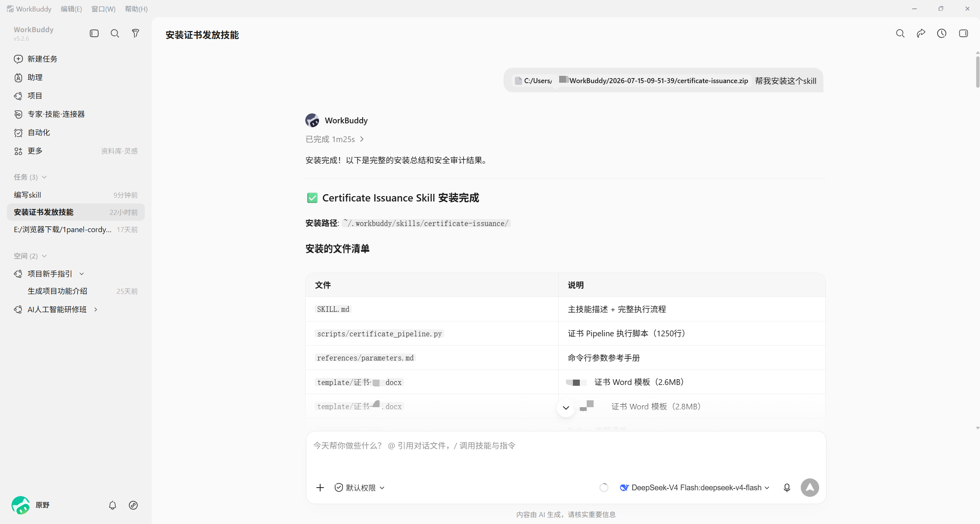
Task: Click the WorkBuddy v5.2.6 sidebar logo text
Action: point(34,33)
